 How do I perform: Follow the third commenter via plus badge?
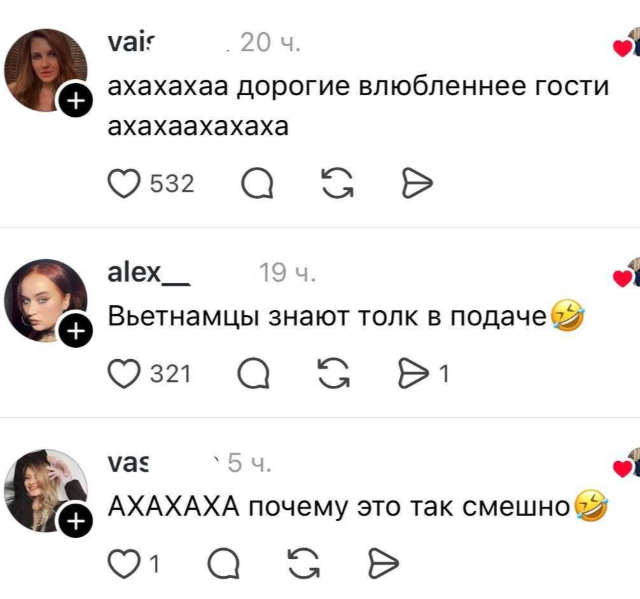pos(76,520)
